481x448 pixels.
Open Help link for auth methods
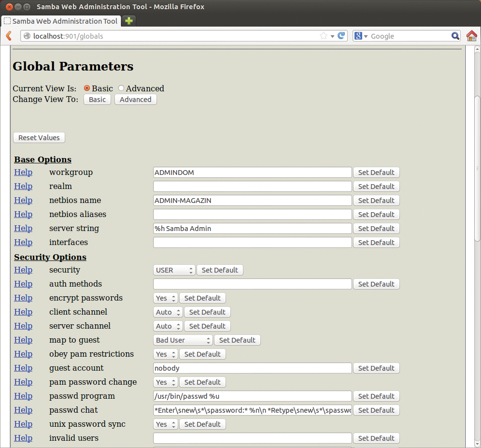point(23,284)
